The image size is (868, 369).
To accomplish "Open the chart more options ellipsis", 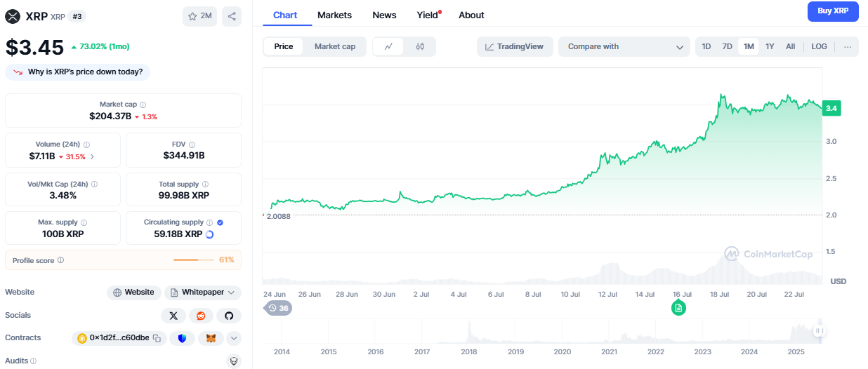I will (x=848, y=47).
